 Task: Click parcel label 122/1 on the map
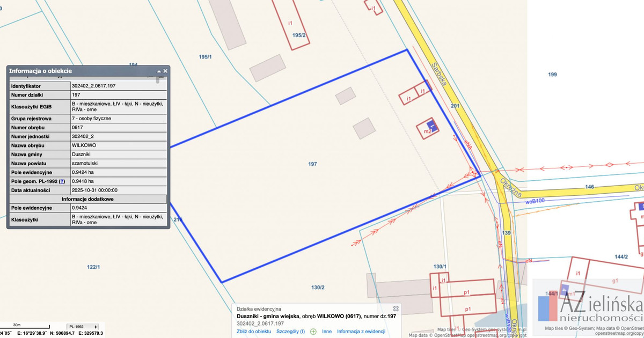(93, 267)
